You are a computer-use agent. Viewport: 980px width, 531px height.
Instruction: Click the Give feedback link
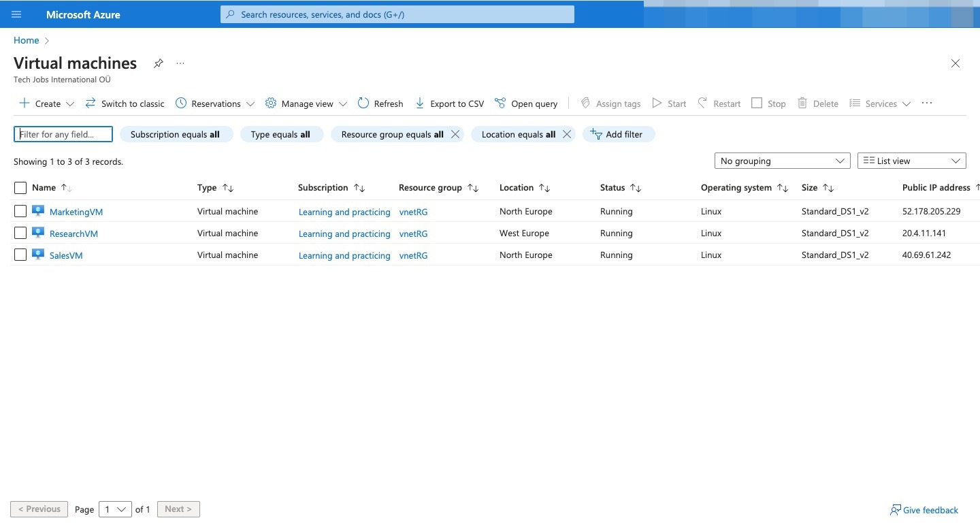click(x=924, y=510)
